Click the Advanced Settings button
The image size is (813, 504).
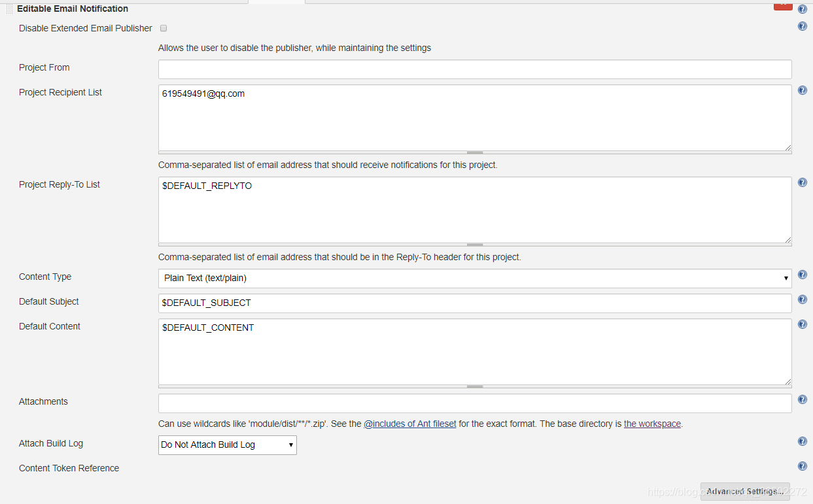(x=742, y=492)
